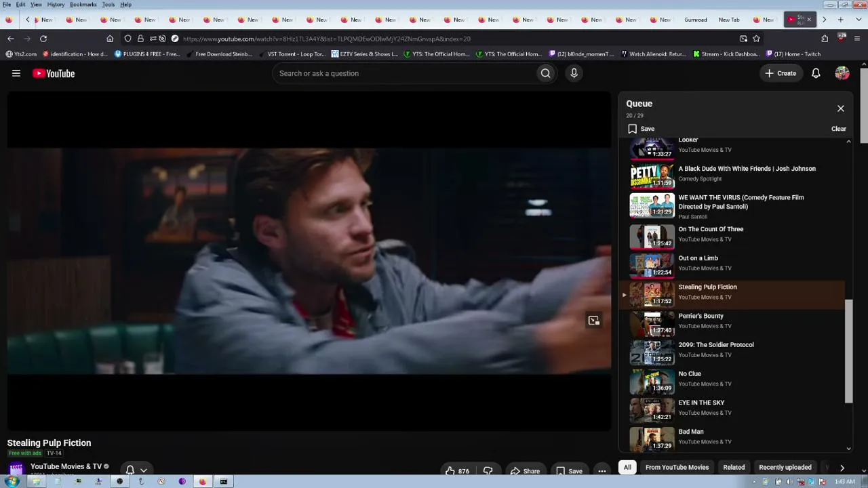Open Stream - Kick Dashboard bookmark
Screen dimensions: 868x488
click(x=726, y=54)
